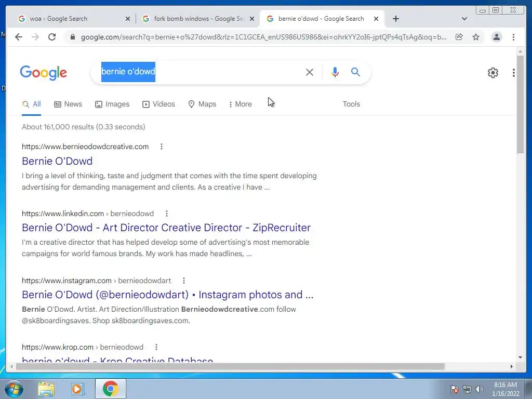Viewport: 532px width, 399px height.
Task: Open a new tab with the plus button
Action: pyautogui.click(x=395, y=19)
